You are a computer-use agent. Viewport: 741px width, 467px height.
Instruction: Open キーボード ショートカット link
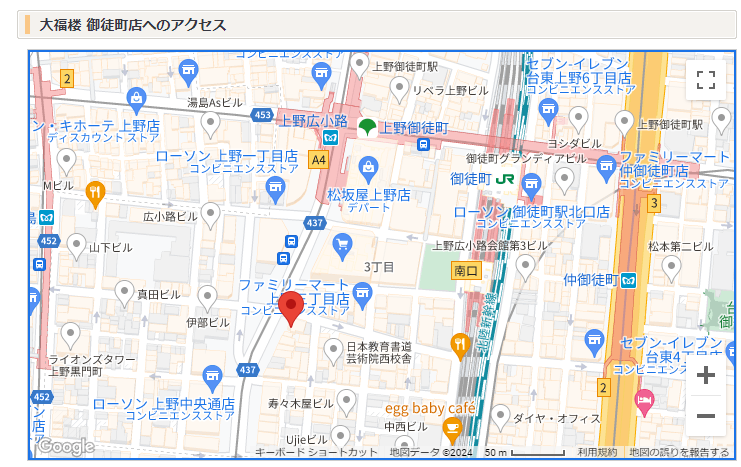tap(316, 452)
